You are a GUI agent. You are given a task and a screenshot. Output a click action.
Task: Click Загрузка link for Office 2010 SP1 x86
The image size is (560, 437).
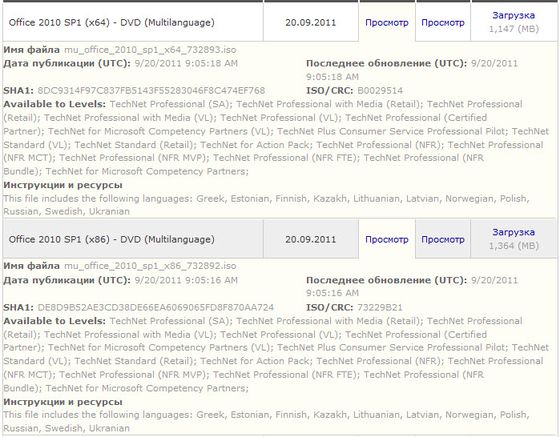coord(513,232)
